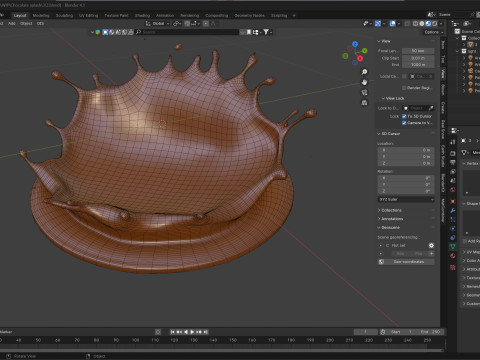Select the Animation workspace tab
The height and width of the screenshot is (360, 480).
165,15
